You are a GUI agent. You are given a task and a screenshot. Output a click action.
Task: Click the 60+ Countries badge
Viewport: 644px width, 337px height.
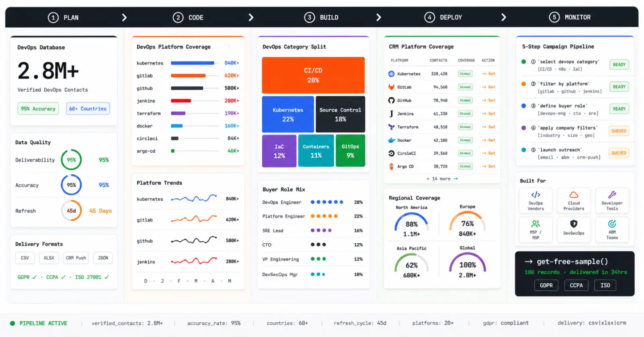click(88, 109)
